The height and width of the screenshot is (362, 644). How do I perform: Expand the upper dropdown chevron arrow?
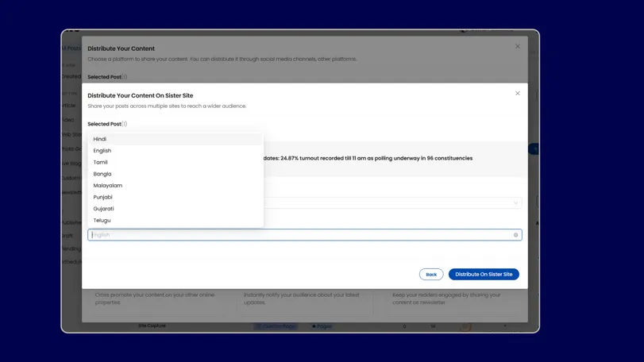pos(515,202)
